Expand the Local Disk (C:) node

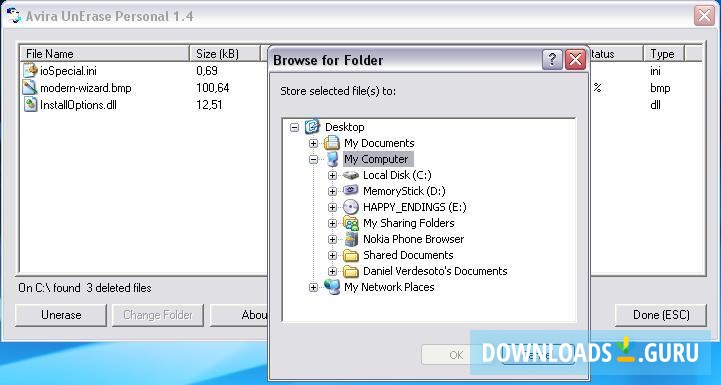point(332,176)
